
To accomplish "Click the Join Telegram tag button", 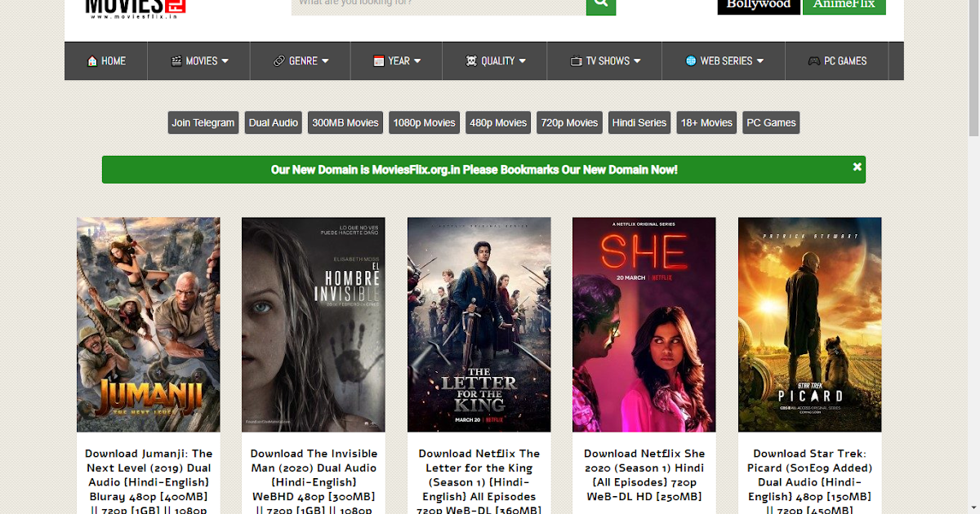I will point(203,122).
